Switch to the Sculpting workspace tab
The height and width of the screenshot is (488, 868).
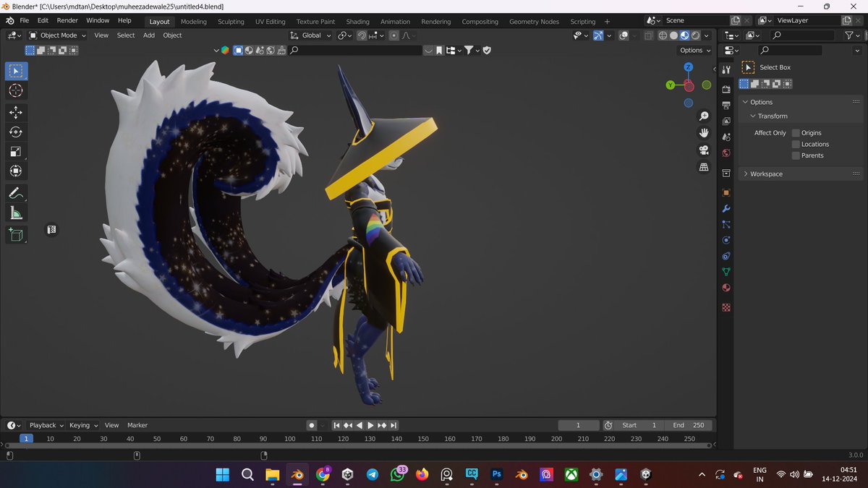(x=231, y=22)
